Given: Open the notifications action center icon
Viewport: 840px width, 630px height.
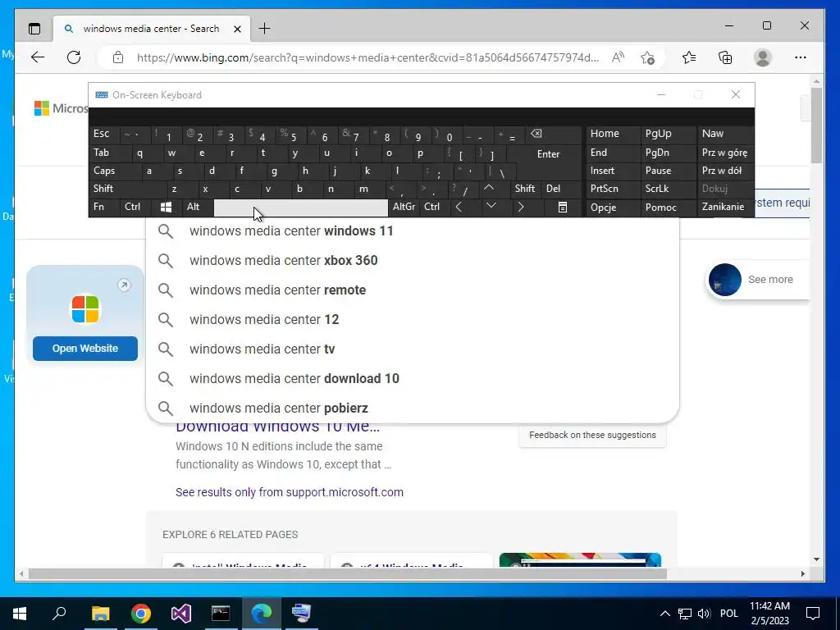Looking at the screenshot, I should point(813,614).
